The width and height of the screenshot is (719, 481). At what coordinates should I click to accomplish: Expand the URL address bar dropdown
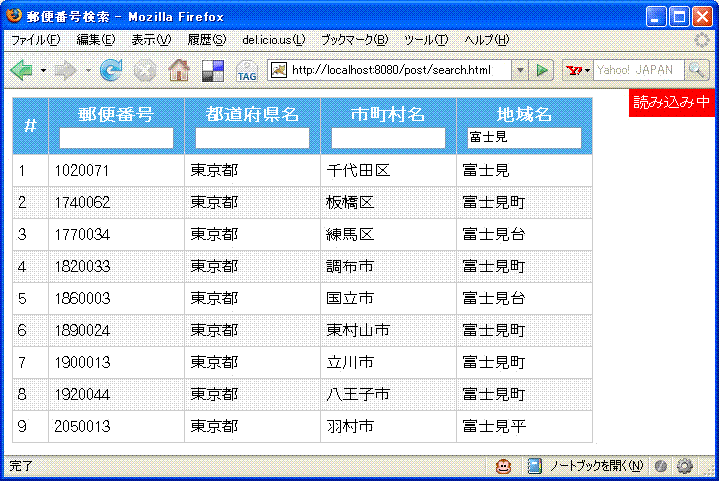(x=519, y=70)
